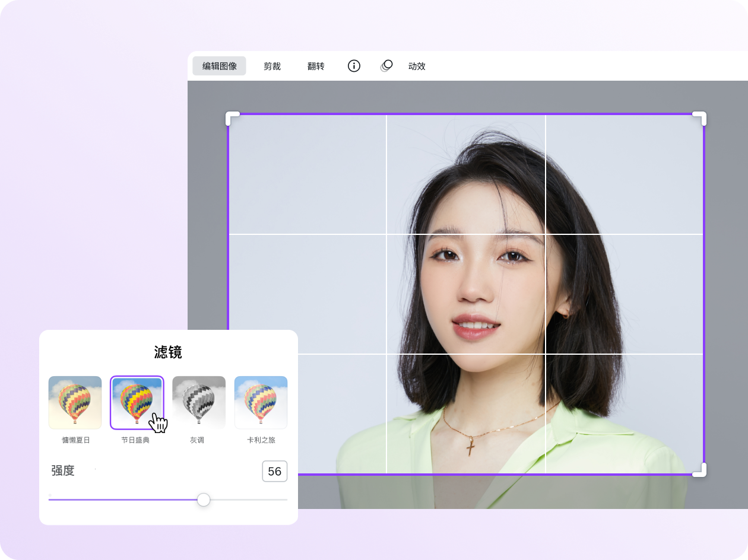Apply the 慵懒夏日 filter thumbnail
Screen dimensions: 748x560
click(x=75, y=402)
